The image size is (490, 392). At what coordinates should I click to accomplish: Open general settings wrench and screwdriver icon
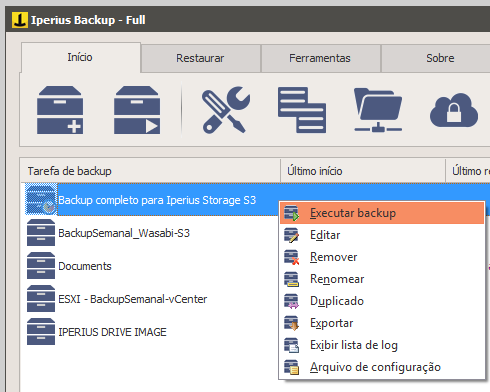(226, 110)
